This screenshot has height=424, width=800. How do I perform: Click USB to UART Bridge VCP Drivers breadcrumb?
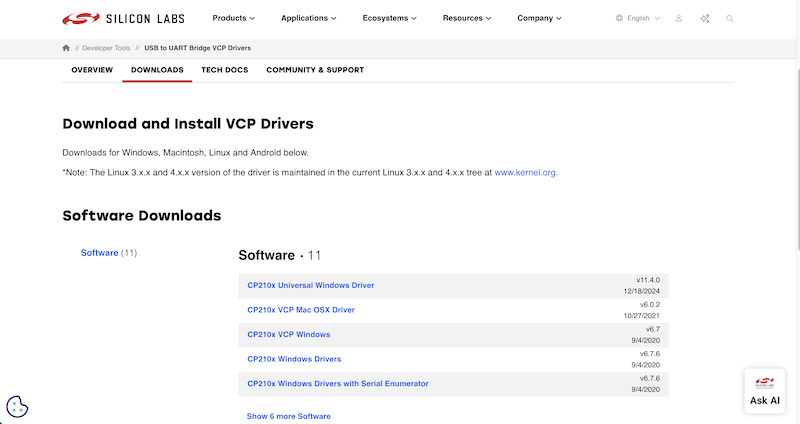coord(197,48)
